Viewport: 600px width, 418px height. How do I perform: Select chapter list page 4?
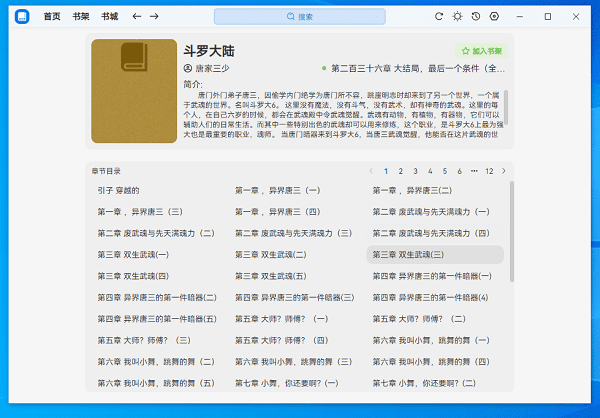[x=430, y=171]
